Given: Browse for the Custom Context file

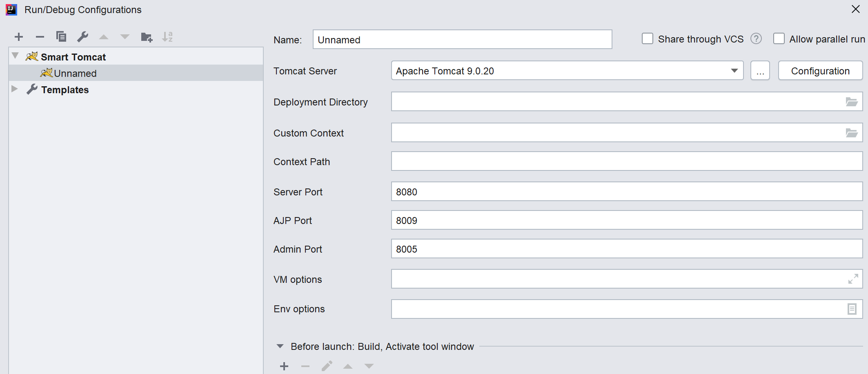Looking at the screenshot, I should pyautogui.click(x=851, y=133).
